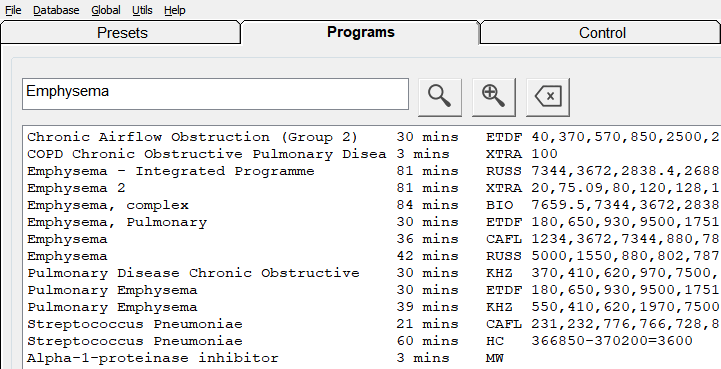Switch to the Presets tab
721x369 pixels.
click(x=120, y=33)
